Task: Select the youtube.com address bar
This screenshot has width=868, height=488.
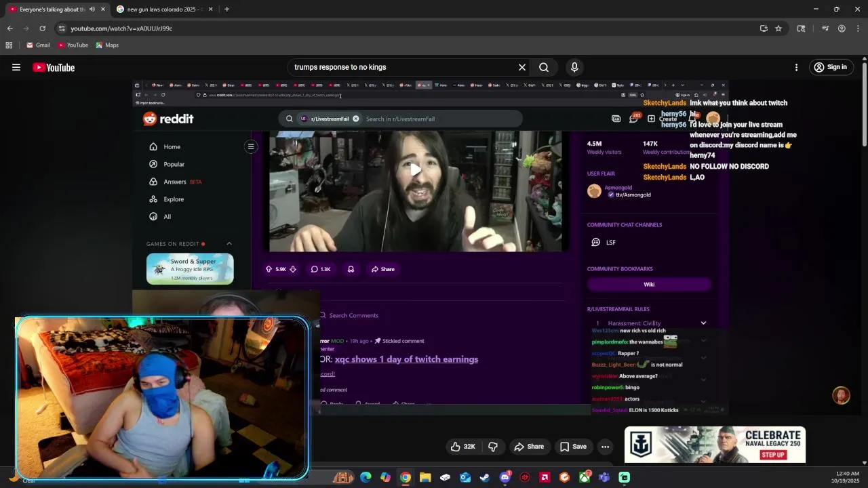Action: (x=407, y=28)
